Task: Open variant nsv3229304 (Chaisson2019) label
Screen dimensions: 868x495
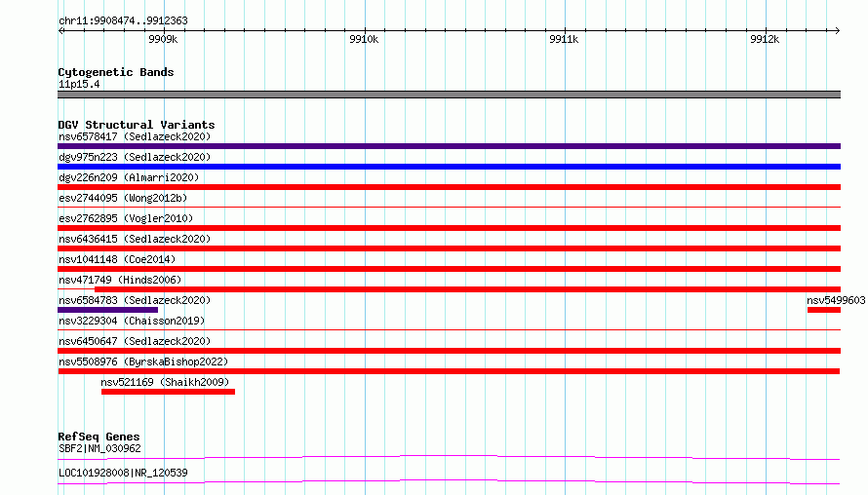Action: 132,321
